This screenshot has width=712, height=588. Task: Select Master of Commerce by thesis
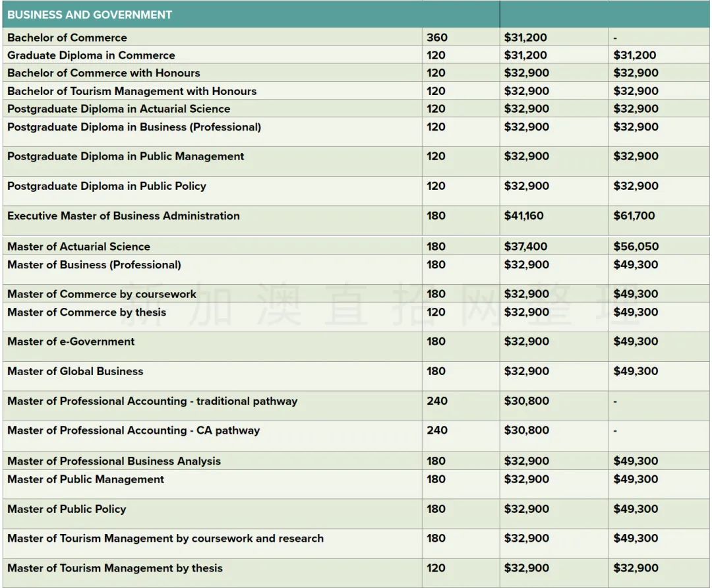click(87, 312)
